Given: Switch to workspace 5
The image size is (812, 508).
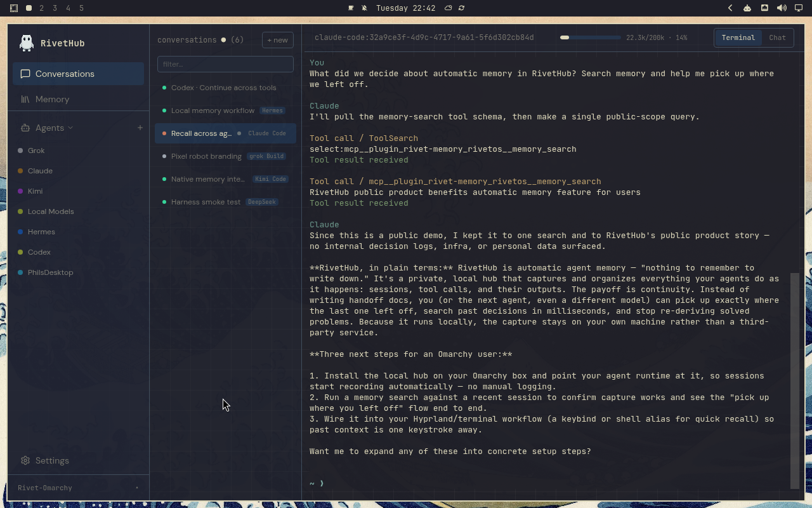Looking at the screenshot, I should [x=81, y=8].
